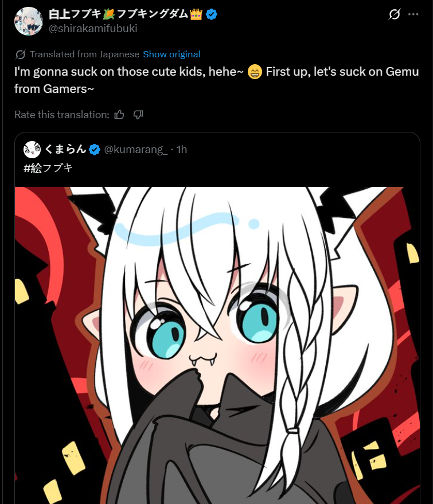This screenshot has width=433, height=504.
Task: Open the @kumarang_ handle link
Action: [136, 150]
